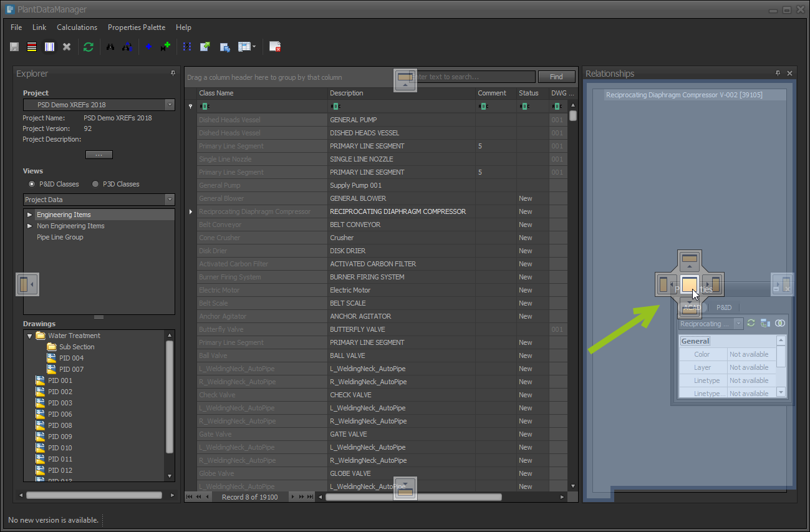The width and height of the screenshot is (810, 532).
Task: Click the center docking guide target
Action: pos(690,285)
